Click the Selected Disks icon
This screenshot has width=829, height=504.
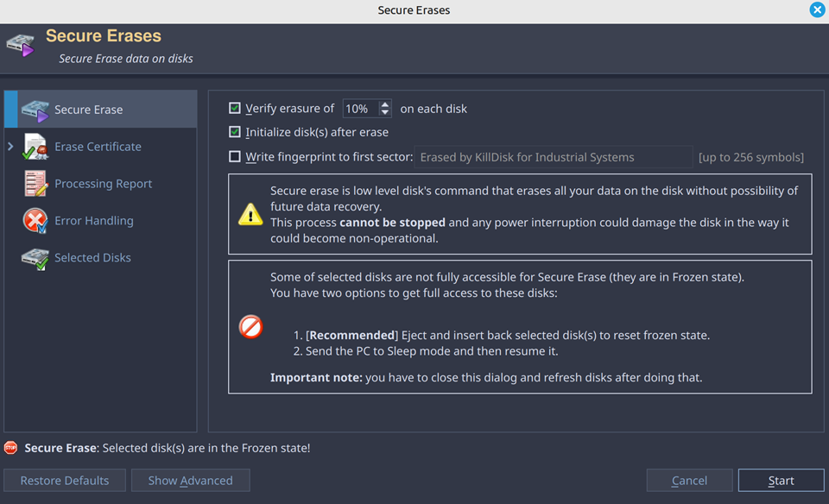(35, 258)
